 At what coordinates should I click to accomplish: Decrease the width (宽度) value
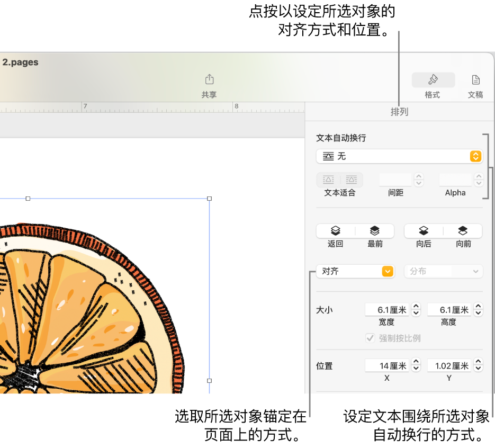[416, 313]
